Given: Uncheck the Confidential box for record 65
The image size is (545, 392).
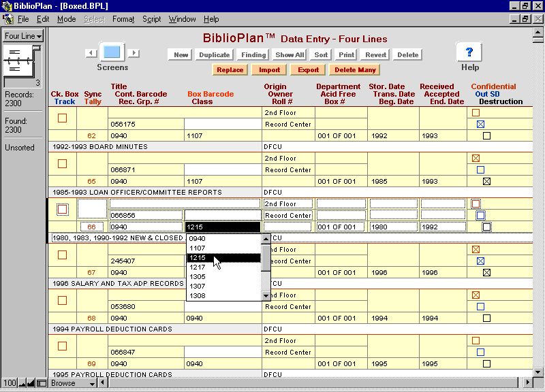Looking at the screenshot, I should coord(476,159).
